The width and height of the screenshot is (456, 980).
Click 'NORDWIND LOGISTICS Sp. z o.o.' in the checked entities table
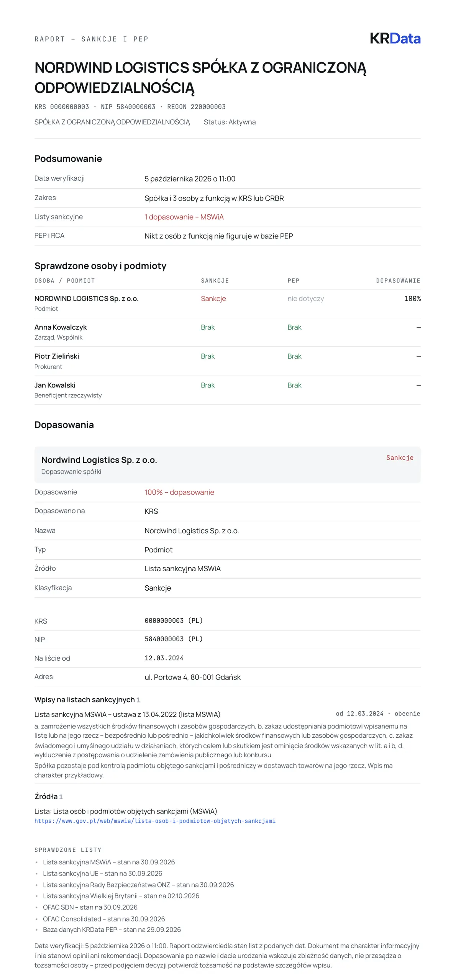(87, 299)
